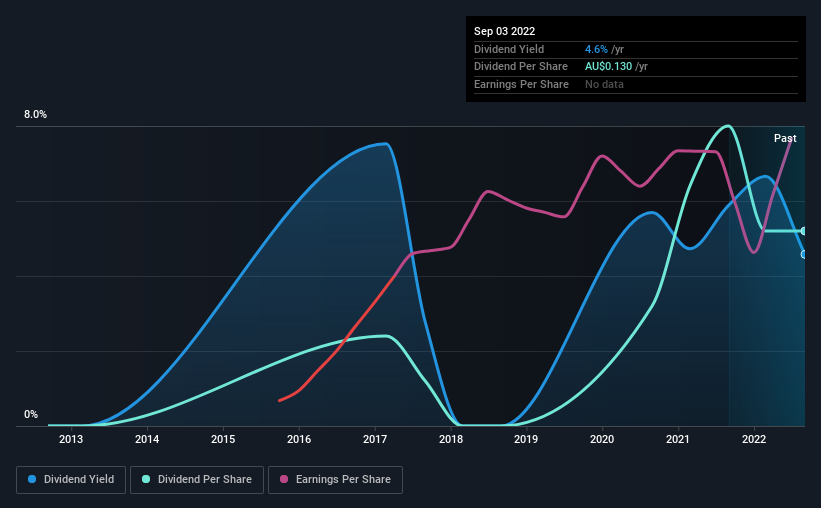Click the 0% y-axis label
The height and width of the screenshot is (508, 821).
click(x=31, y=414)
